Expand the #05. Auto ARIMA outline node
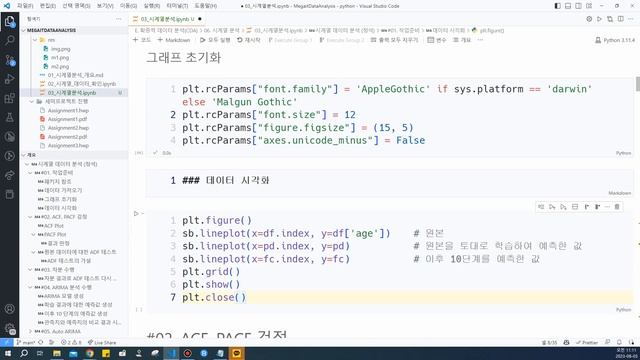This screenshot has width=640, height=360. coord(30,331)
